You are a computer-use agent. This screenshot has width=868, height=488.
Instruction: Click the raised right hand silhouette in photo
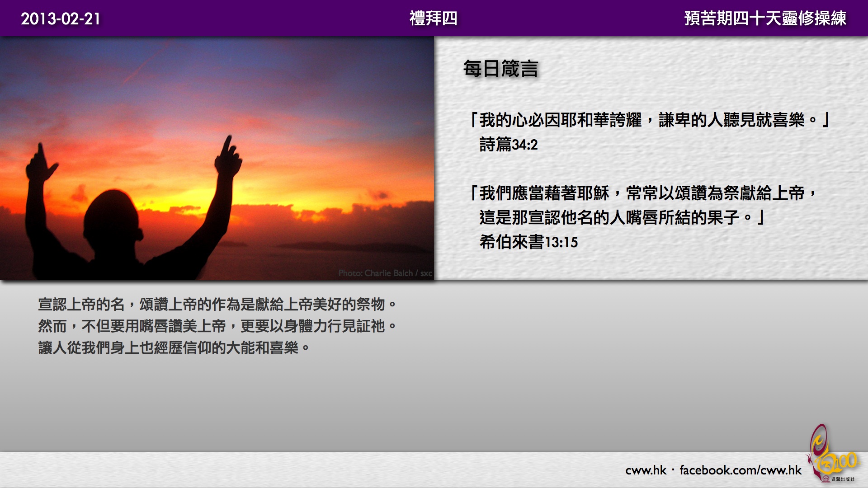coord(228,158)
